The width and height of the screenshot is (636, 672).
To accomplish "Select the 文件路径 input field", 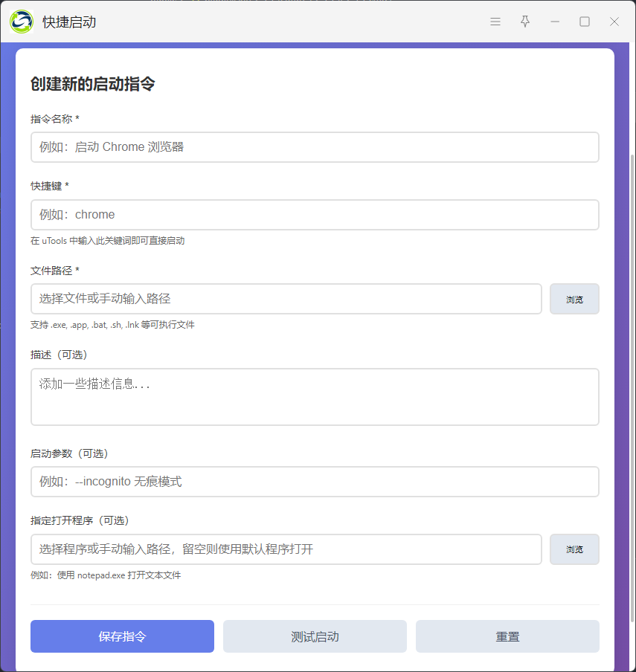I will 286,299.
